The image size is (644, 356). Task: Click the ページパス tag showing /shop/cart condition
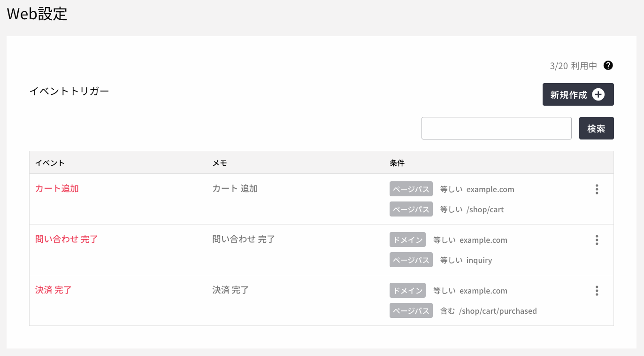(411, 209)
